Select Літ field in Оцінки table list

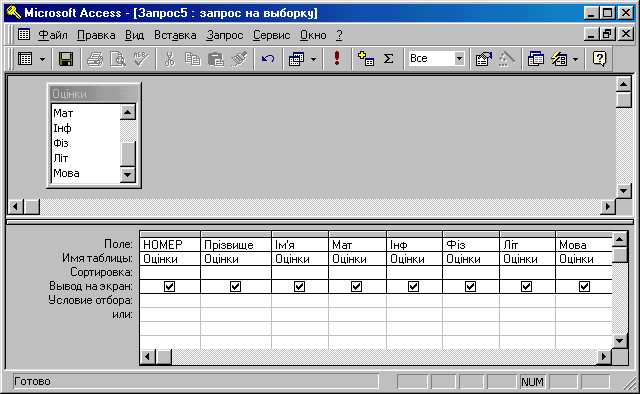pyautogui.click(x=86, y=158)
